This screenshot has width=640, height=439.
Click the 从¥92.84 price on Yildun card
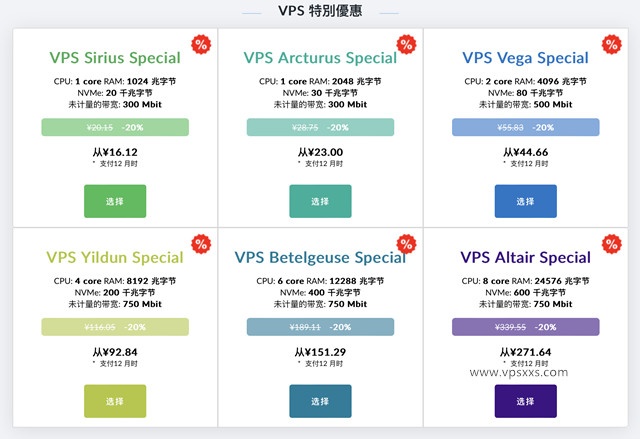[115, 352]
